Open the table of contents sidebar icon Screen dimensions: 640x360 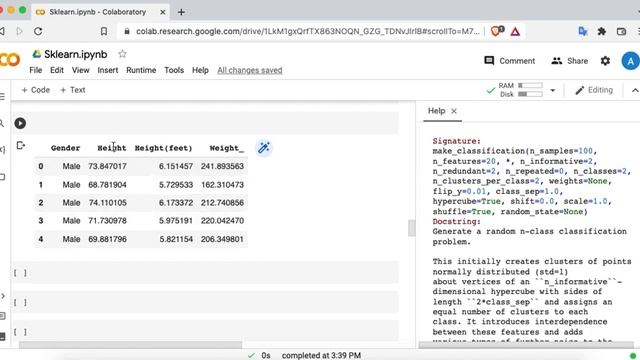coord(2,97)
